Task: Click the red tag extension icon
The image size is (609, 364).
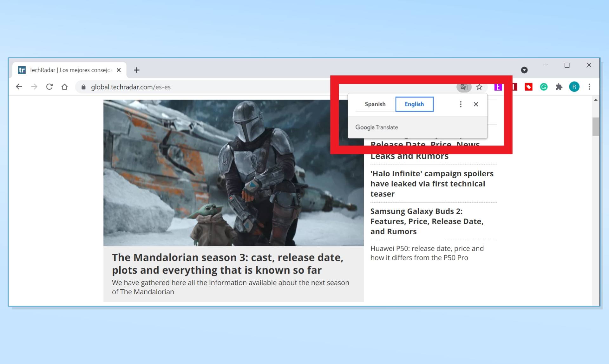Action: [x=528, y=87]
